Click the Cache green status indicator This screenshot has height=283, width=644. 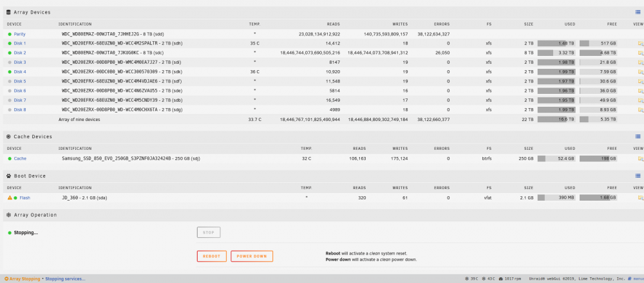click(10, 158)
